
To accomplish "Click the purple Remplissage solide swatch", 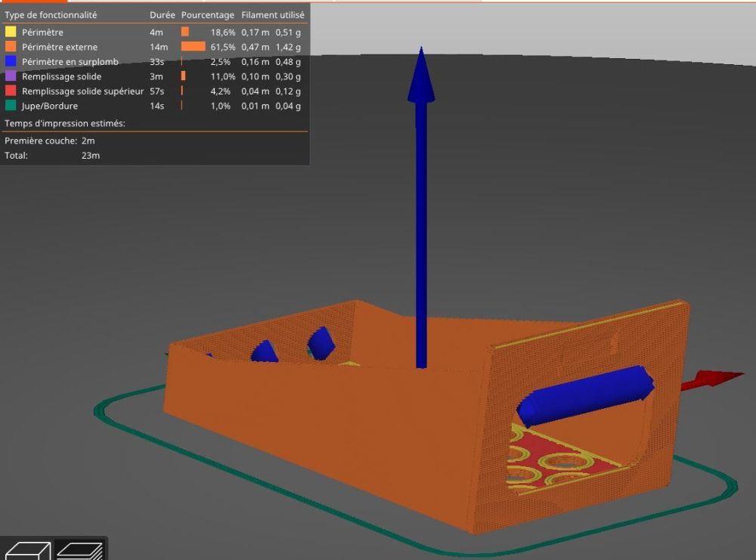I will 11,76.
